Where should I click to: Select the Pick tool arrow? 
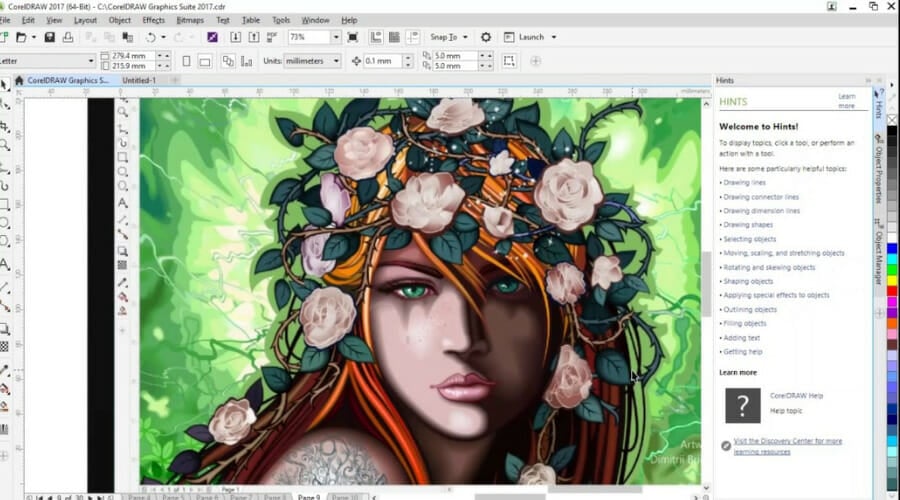[x=5, y=85]
